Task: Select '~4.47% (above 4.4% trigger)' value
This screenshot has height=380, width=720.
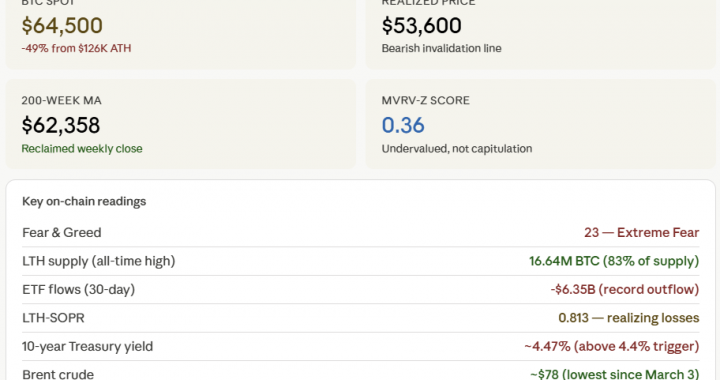Action: (612, 346)
